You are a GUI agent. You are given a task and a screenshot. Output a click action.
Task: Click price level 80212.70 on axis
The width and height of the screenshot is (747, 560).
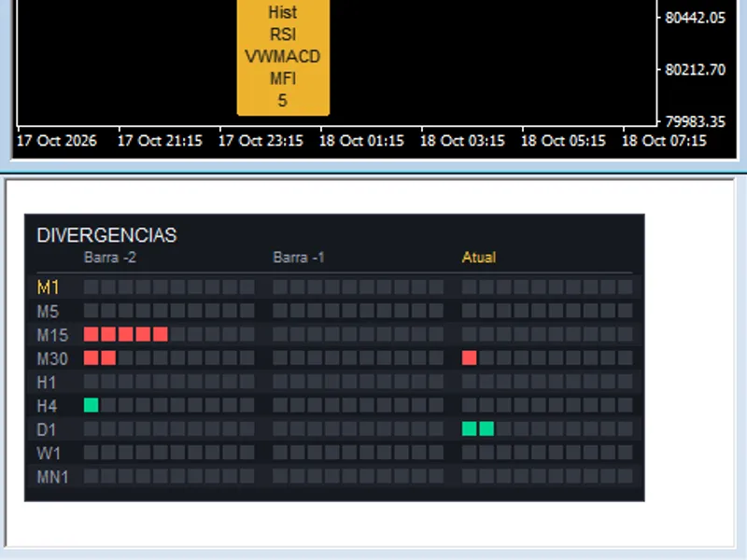click(695, 70)
